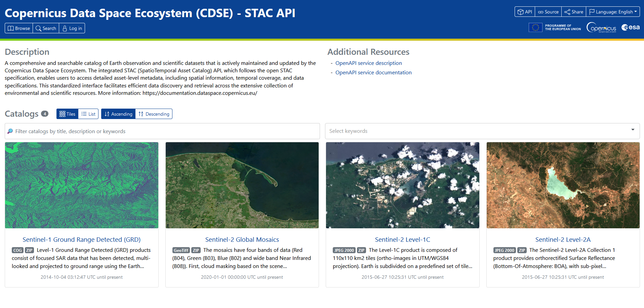The width and height of the screenshot is (644, 308).
Task: Sort catalogs in Ascending order
Action: [x=118, y=114]
